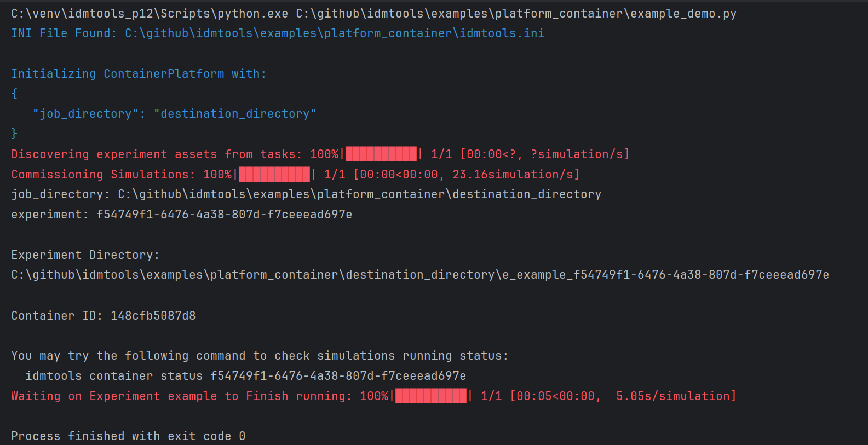Click the 'You may try the following command' line
Image resolution: width=868 pixels, height=445 pixels.
(x=260, y=356)
